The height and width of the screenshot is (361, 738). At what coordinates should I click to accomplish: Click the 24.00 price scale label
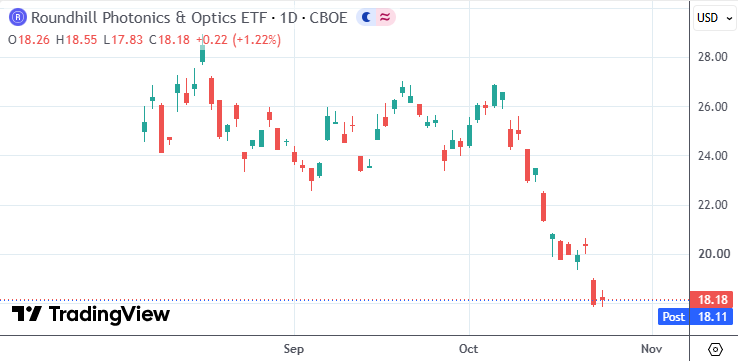[x=713, y=155]
